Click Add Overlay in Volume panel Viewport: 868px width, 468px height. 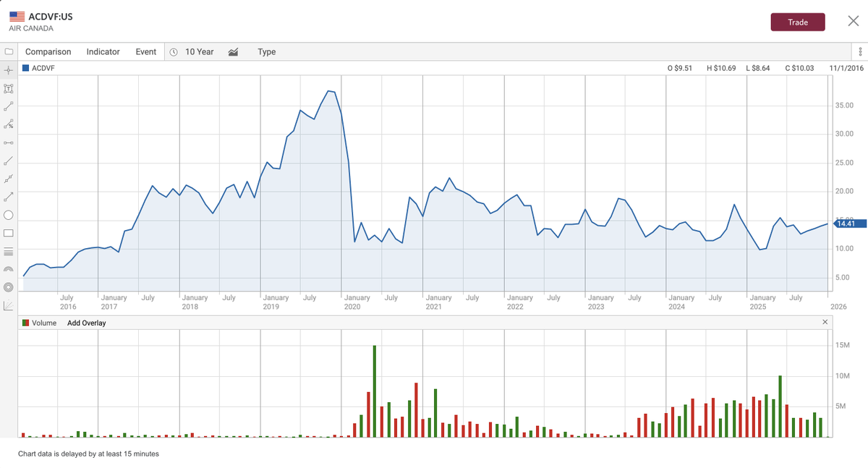87,323
